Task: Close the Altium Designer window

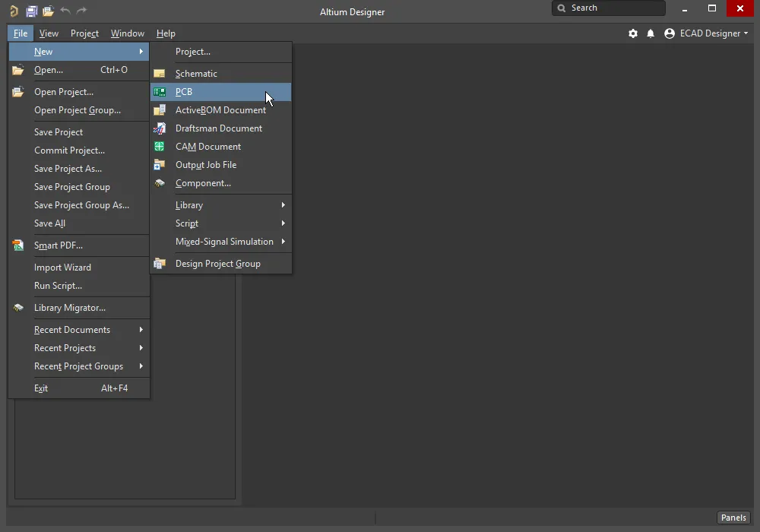Action: [x=740, y=8]
